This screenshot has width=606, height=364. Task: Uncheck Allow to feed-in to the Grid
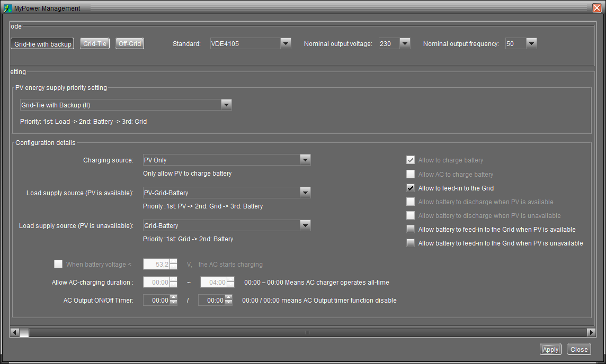pos(411,188)
